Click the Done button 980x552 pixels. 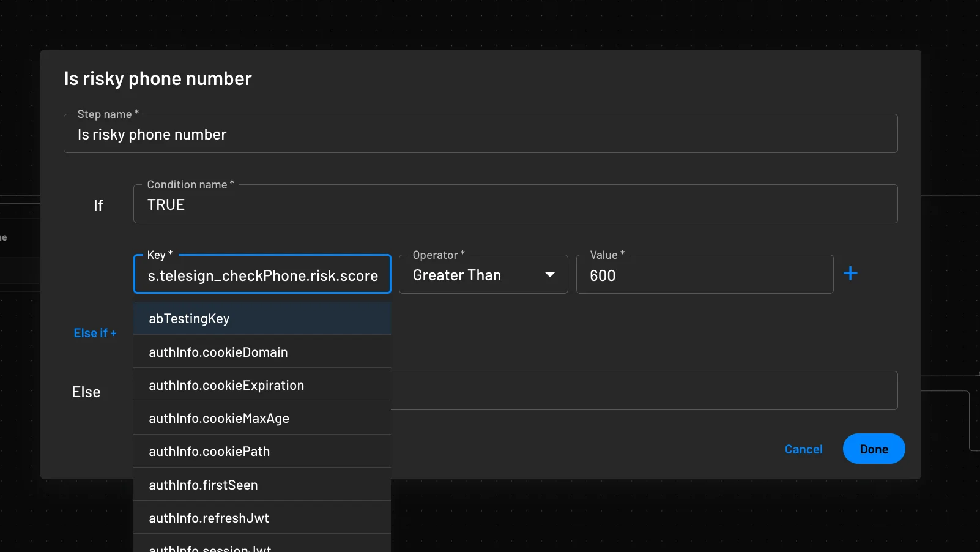click(874, 449)
